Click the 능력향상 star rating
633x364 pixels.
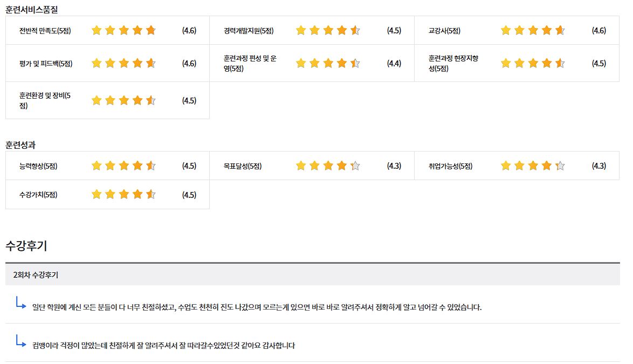[x=123, y=166]
